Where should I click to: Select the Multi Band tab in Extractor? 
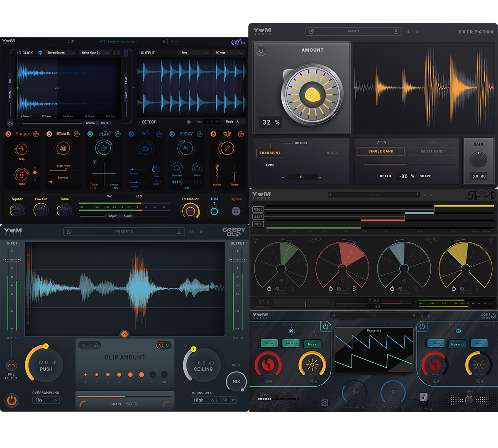point(432,151)
